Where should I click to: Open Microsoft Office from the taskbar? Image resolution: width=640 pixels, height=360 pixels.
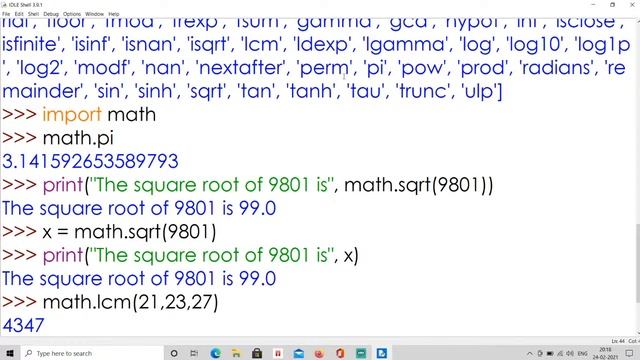tap(340, 353)
